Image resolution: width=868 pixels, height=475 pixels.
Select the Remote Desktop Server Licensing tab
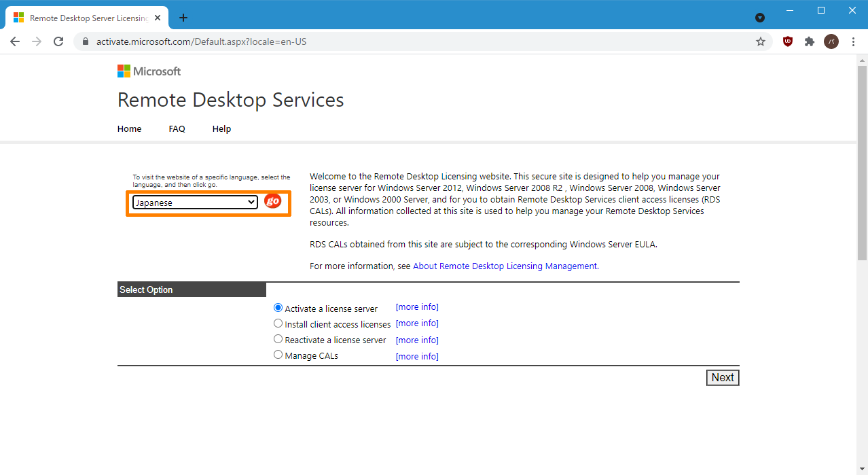click(x=87, y=18)
